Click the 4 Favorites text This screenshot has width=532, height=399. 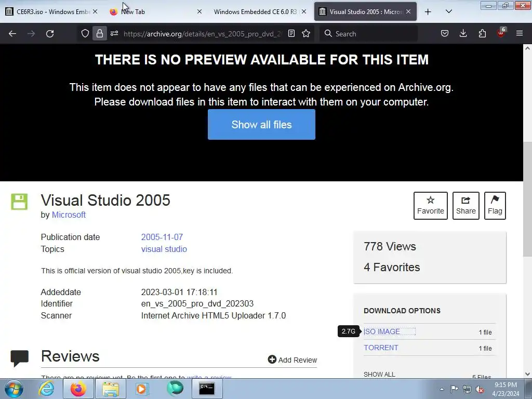point(392,267)
